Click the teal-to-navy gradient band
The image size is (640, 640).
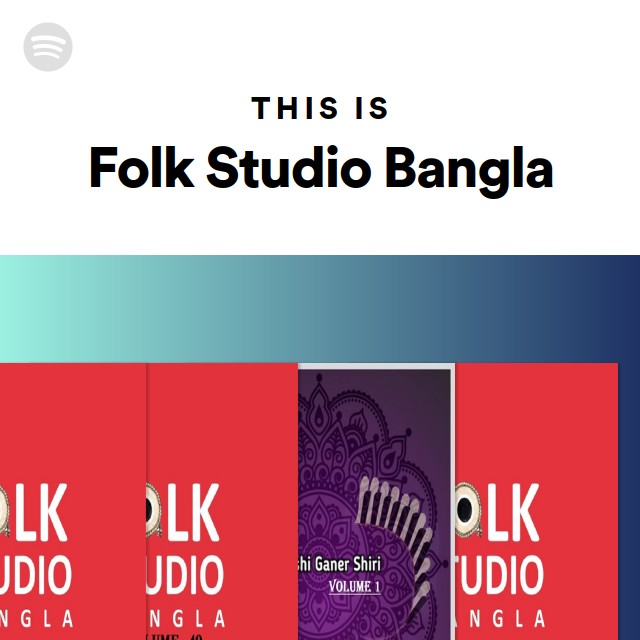320,309
